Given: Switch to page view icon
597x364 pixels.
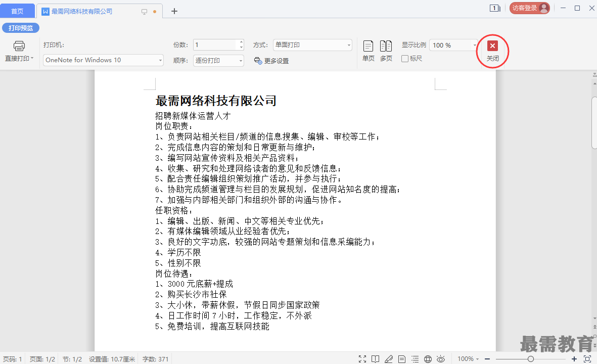Looking at the screenshot, I should (x=402, y=359).
